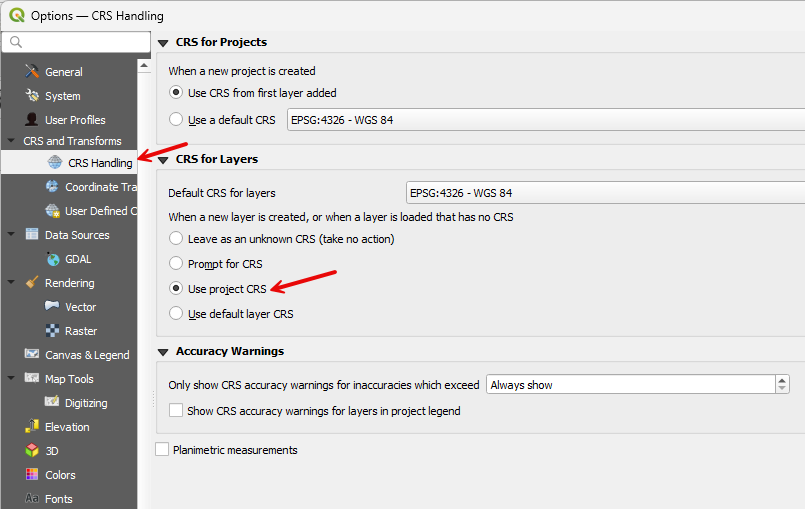Click the 3D cube icon

tap(32, 451)
